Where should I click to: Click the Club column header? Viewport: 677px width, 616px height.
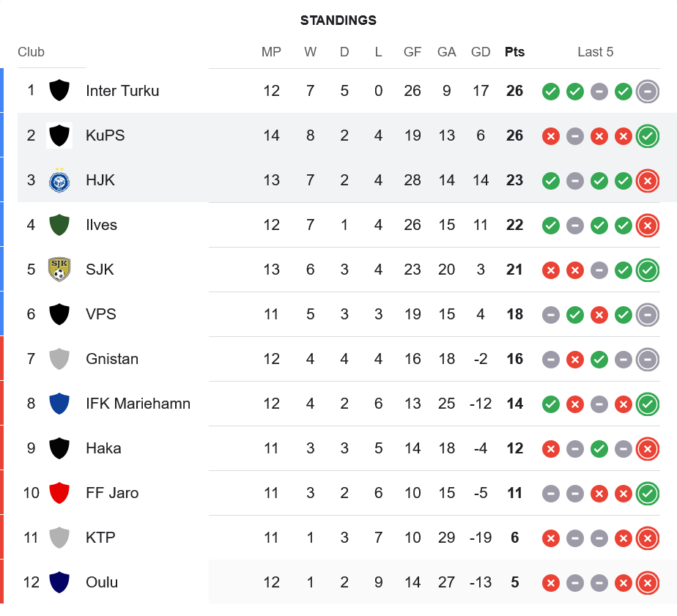(31, 52)
